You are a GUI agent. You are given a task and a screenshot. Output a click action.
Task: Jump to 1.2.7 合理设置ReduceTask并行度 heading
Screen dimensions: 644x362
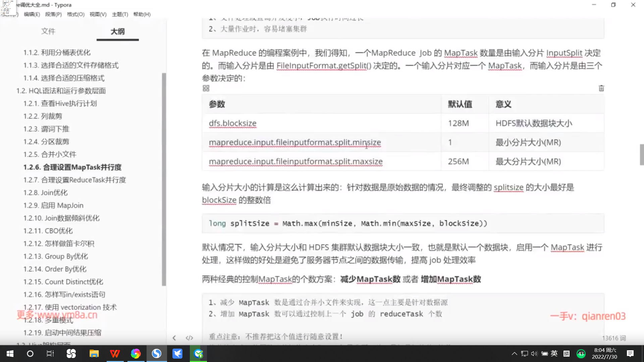click(x=74, y=180)
